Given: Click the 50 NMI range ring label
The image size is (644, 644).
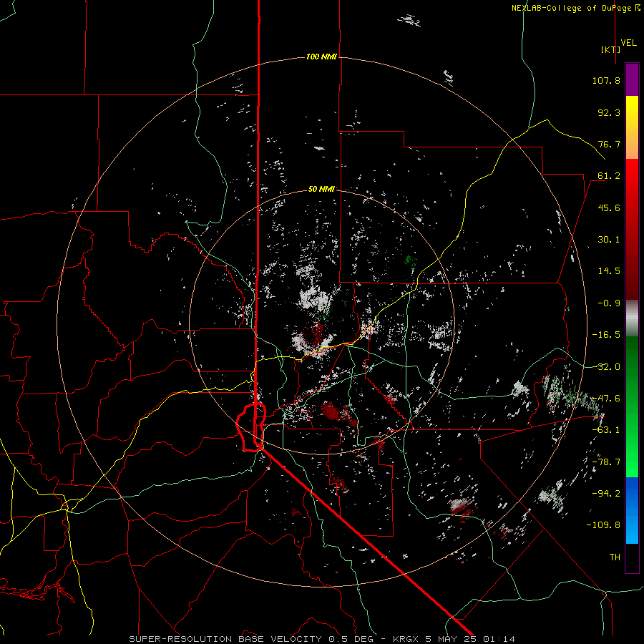Looking at the screenshot, I should (321, 189).
